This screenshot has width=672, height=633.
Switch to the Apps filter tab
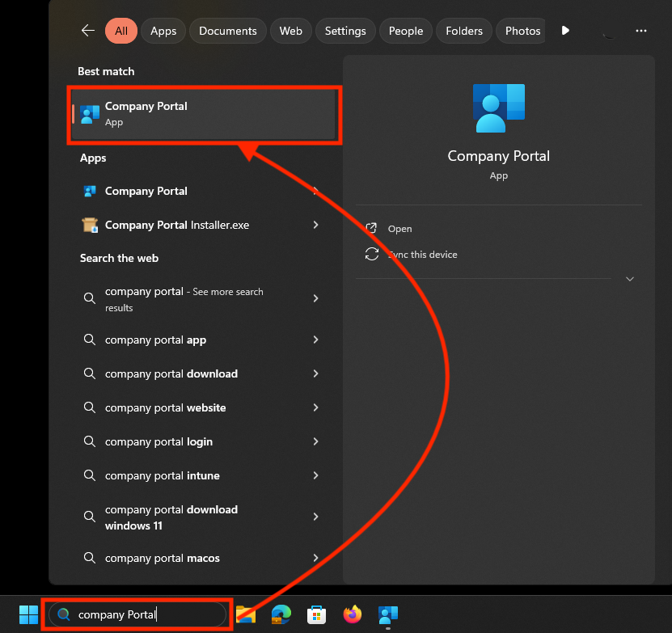163,31
